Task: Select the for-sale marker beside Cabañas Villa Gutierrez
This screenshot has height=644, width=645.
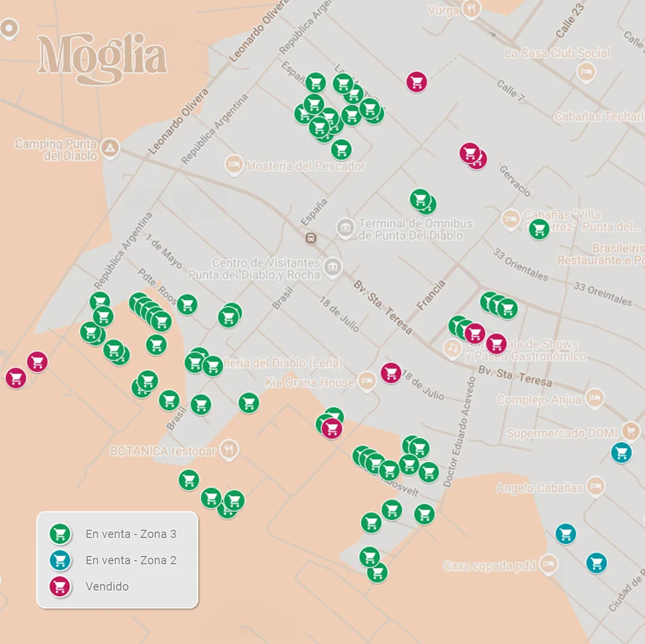Action: click(x=539, y=229)
